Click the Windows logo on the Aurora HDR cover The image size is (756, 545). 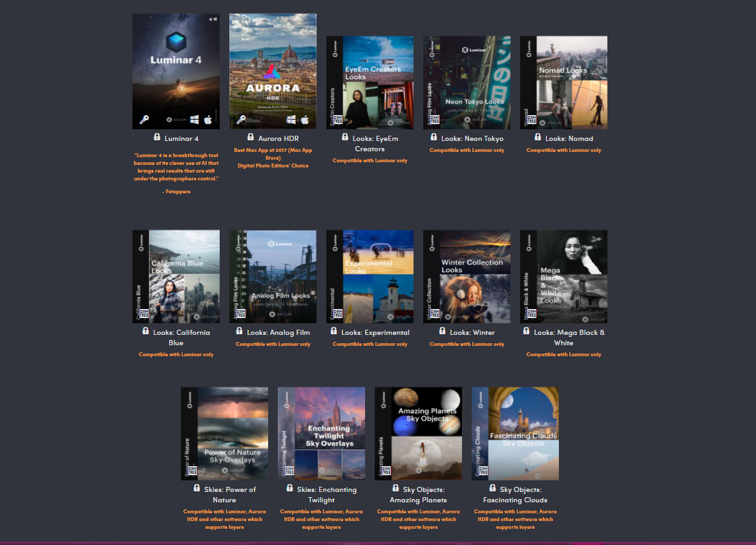pyautogui.click(x=291, y=120)
